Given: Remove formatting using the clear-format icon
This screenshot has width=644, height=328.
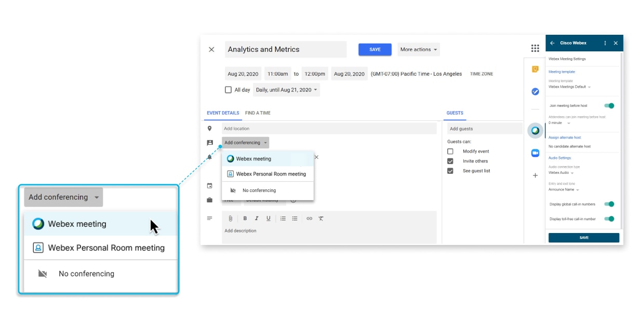Looking at the screenshot, I should tap(320, 218).
